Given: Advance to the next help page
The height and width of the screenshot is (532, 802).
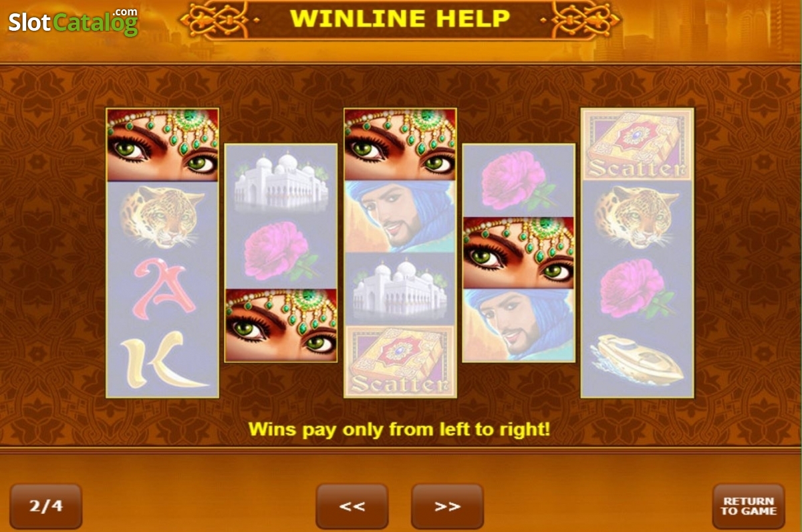Looking at the screenshot, I should (447, 507).
